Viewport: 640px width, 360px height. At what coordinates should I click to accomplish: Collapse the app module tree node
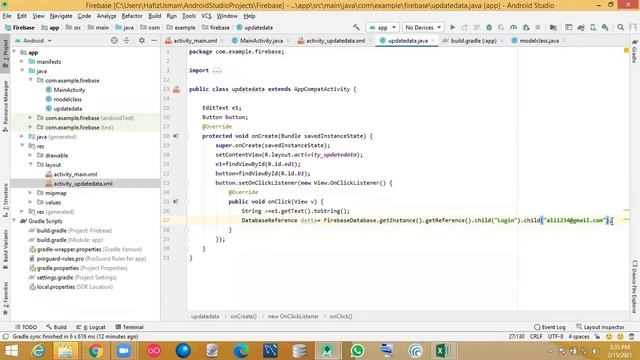(15, 52)
